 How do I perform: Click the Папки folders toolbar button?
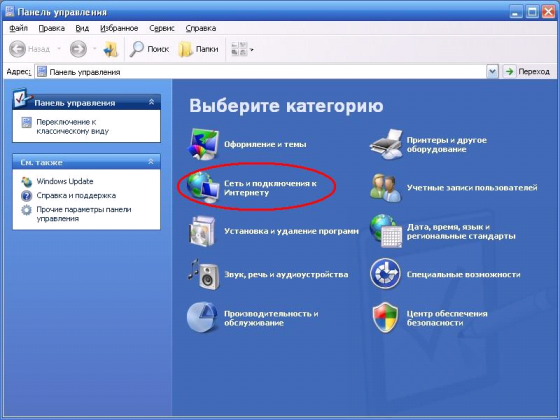pos(199,49)
